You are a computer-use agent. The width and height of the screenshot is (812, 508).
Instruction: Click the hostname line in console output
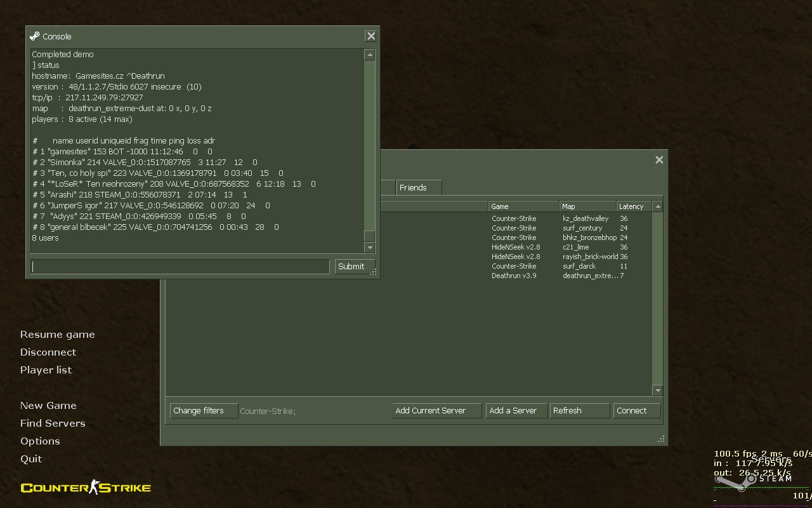98,76
